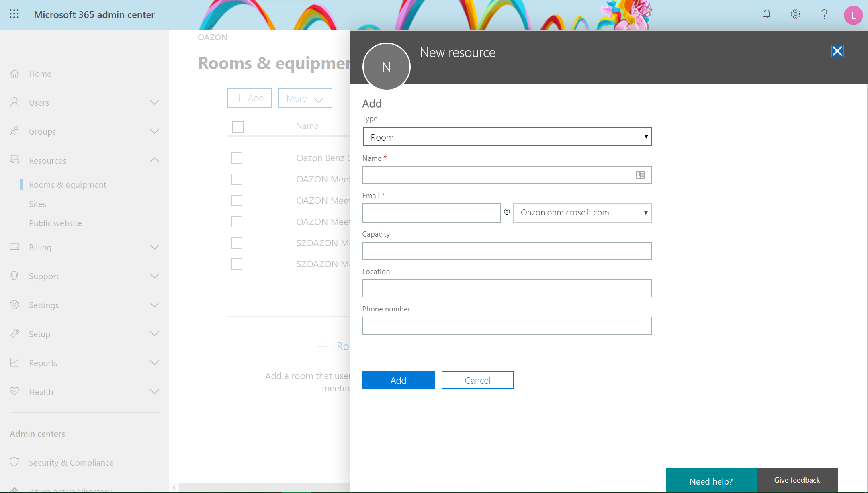Expand the Reports chevron
This screenshot has width=868, height=493.
(154, 362)
